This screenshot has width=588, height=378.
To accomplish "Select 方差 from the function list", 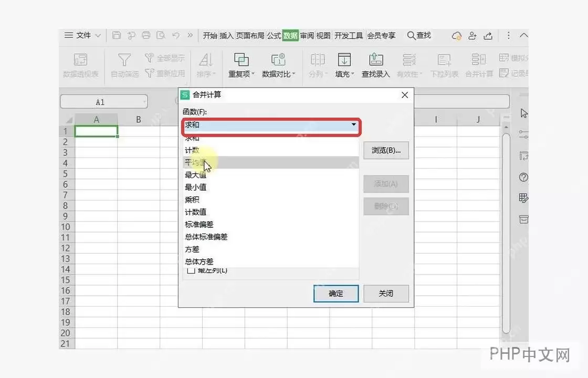I will coord(271,249).
